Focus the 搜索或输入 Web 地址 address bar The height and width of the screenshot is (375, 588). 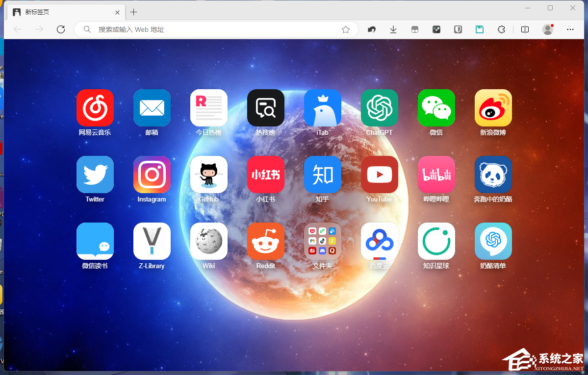click(216, 29)
